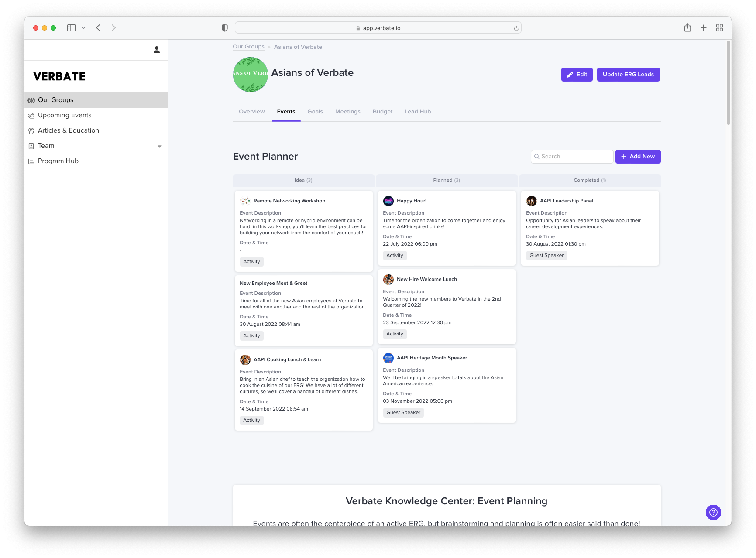Open the help widget in bottom corner
This screenshot has width=756, height=558.
pyautogui.click(x=713, y=512)
